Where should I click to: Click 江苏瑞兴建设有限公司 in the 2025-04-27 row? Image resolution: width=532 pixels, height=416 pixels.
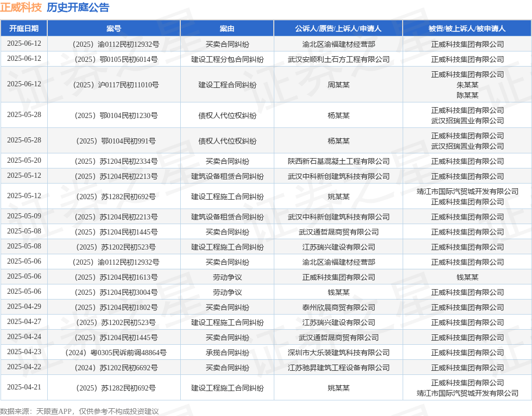[x=339, y=322]
